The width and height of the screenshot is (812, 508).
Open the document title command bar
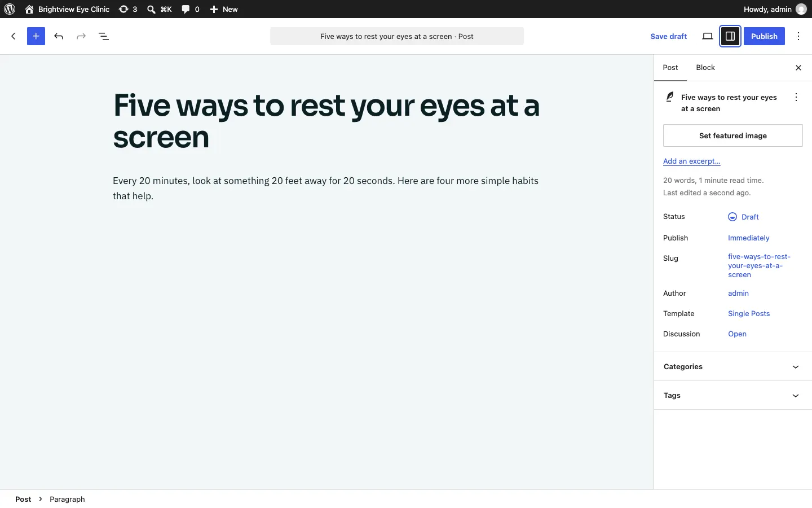(397, 36)
